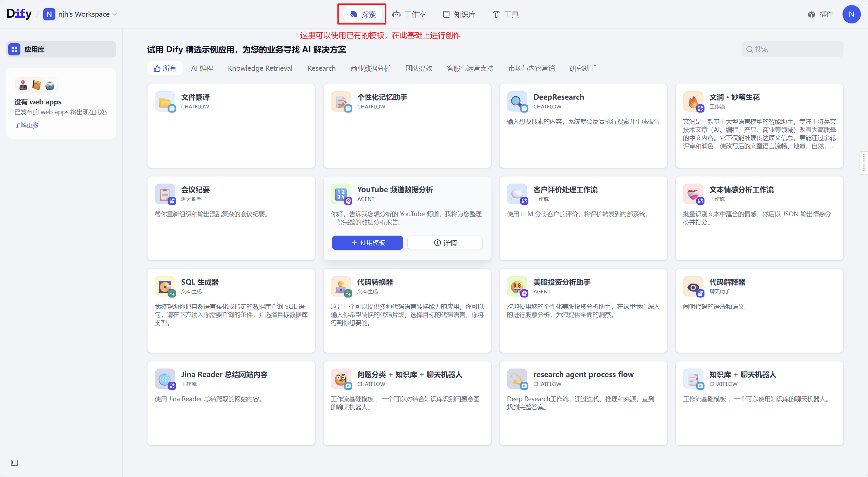868x477 pixels.
Task: Click the 文本情感分析工作流 heart icon
Action: (x=693, y=194)
